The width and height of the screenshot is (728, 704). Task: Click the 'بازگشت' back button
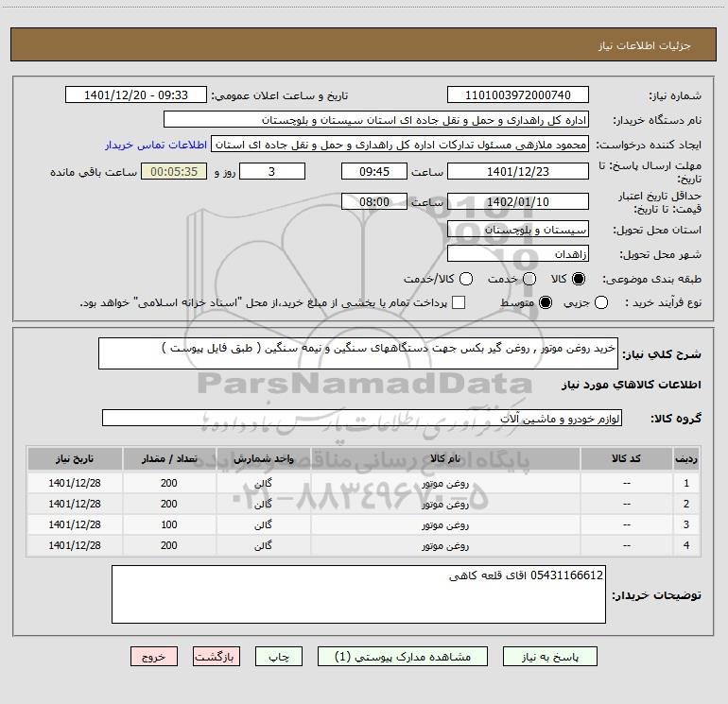click(x=217, y=656)
